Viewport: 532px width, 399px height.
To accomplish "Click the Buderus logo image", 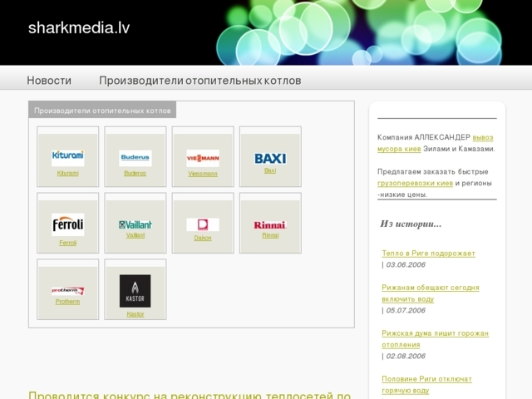I will pos(135,158).
